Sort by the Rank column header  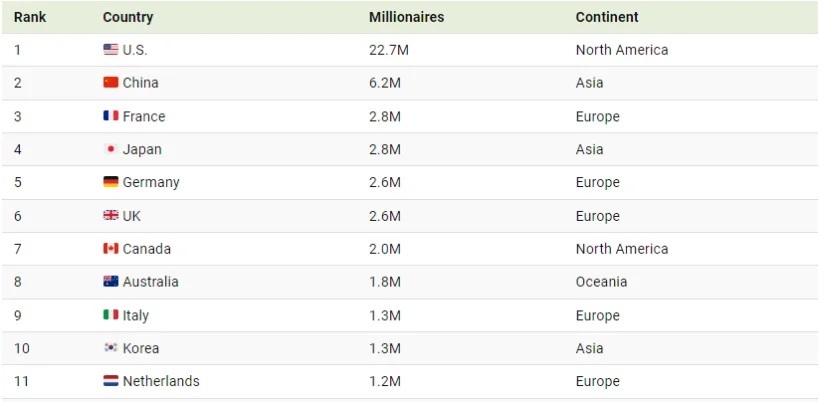pos(30,17)
